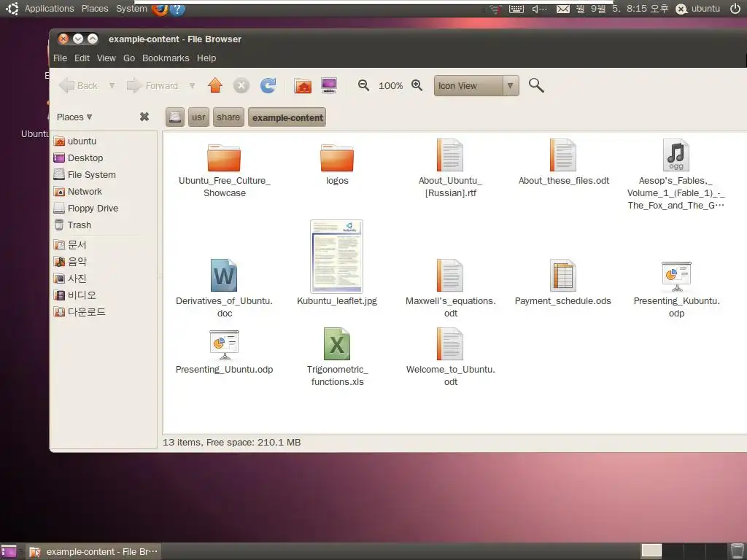Expand the Places sidebar type dropdown
Image resolution: width=747 pixels, height=560 pixels.
[74, 117]
